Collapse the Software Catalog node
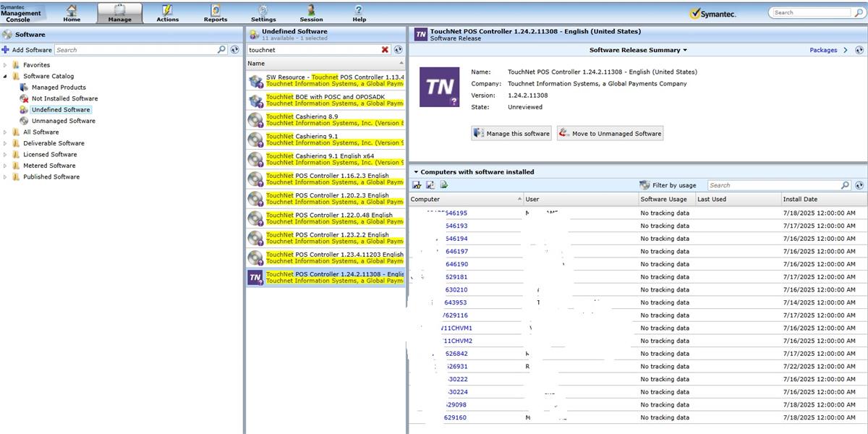868x434 pixels. pyautogui.click(x=5, y=76)
